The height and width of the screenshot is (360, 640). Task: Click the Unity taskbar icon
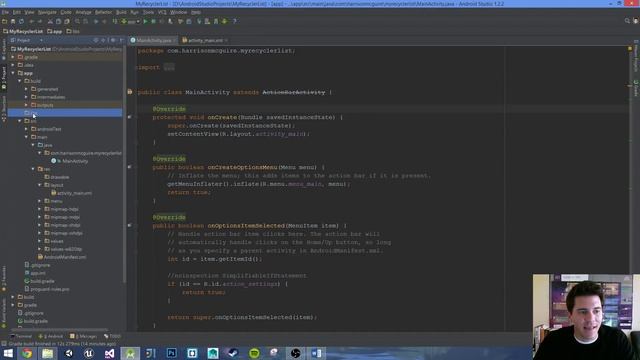(68, 353)
